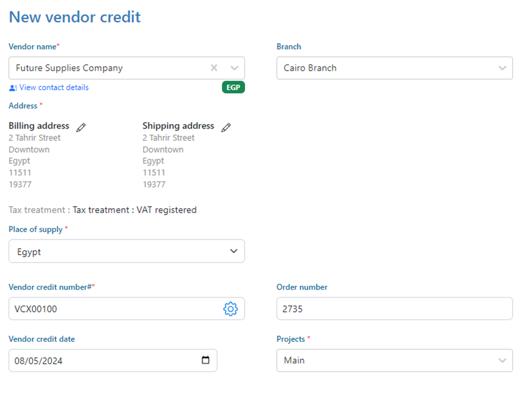This screenshot has width=532, height=393.
Task: Click the VAT registered tax treatment text
Action: click(x=166, y=210)
